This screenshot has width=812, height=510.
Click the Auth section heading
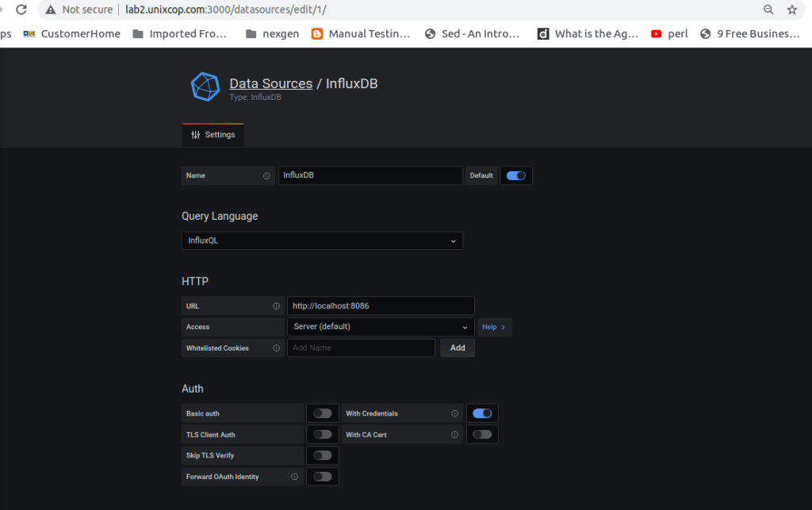(x=193, y=389)
